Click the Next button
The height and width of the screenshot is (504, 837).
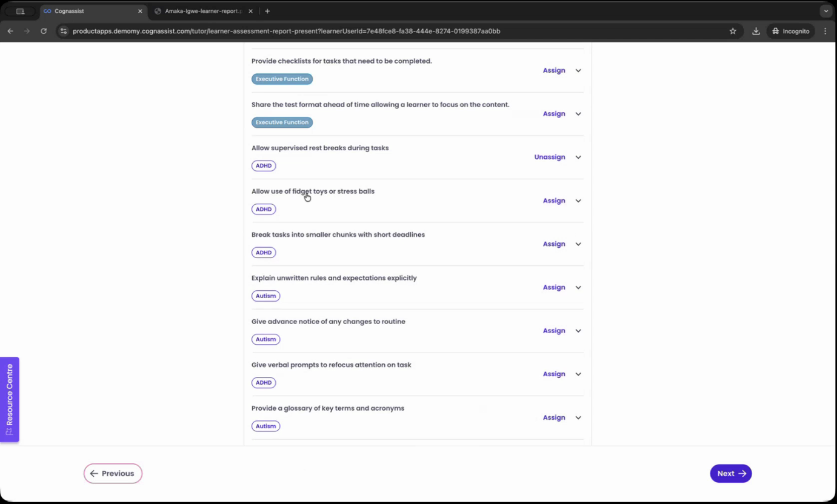(x=730, y=473)
